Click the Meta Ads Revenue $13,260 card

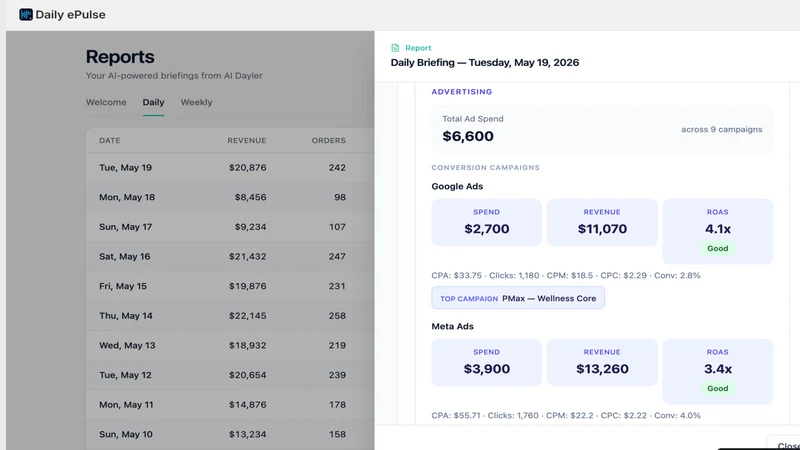click(x=602, y=362)
